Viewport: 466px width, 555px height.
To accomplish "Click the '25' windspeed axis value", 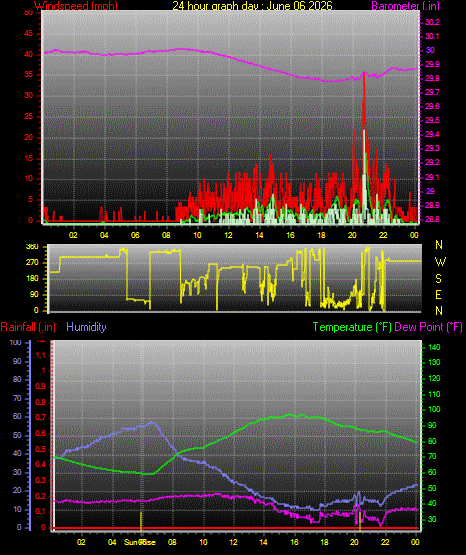I will 28,116.
